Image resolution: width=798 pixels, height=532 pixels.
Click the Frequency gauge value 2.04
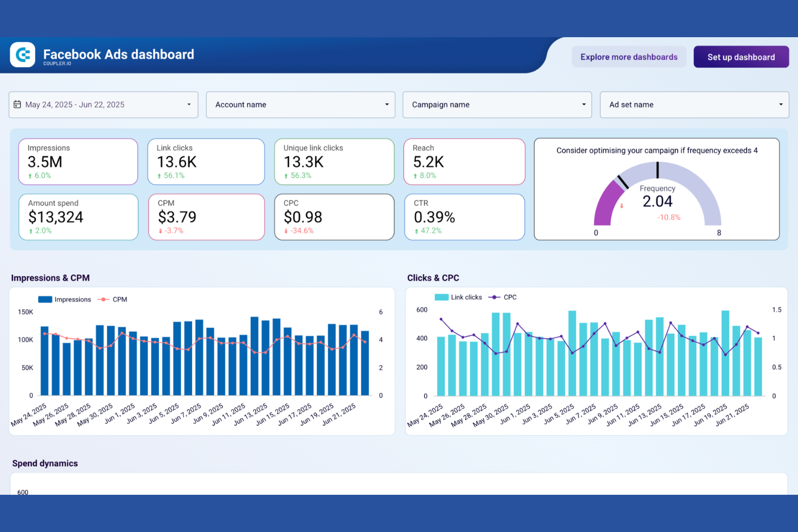[657, 202]
